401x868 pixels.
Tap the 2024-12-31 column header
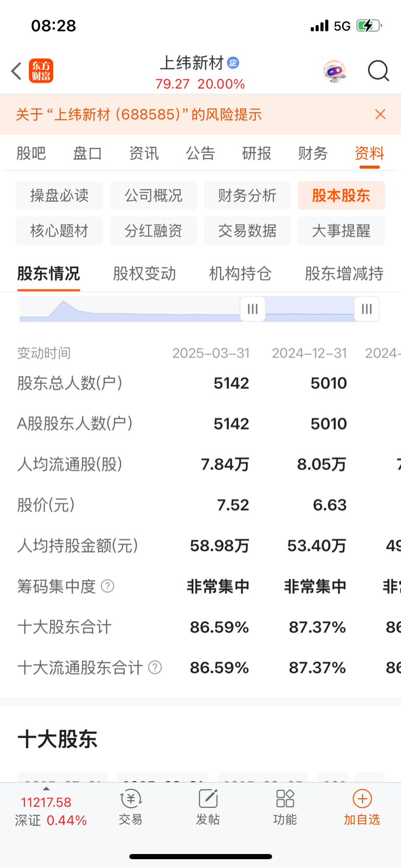pyautogui.click(x=309, y=353)
